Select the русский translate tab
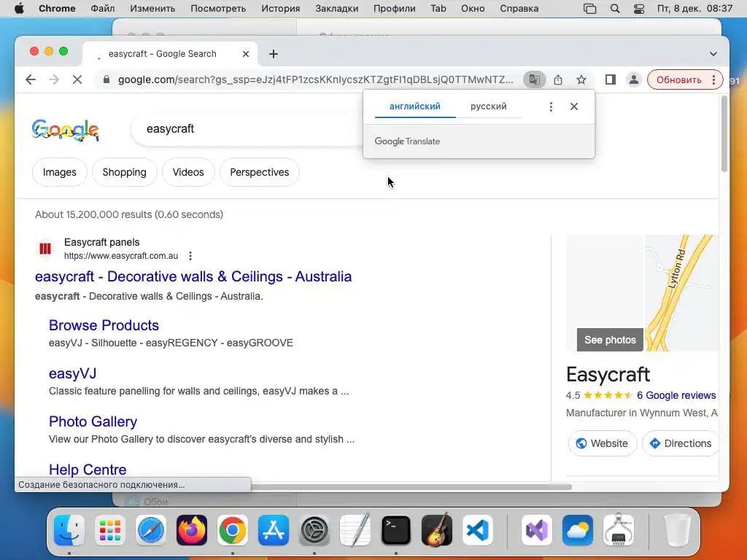Image resolution: width=747 pixels, height=560 pixels. point(489,106)
